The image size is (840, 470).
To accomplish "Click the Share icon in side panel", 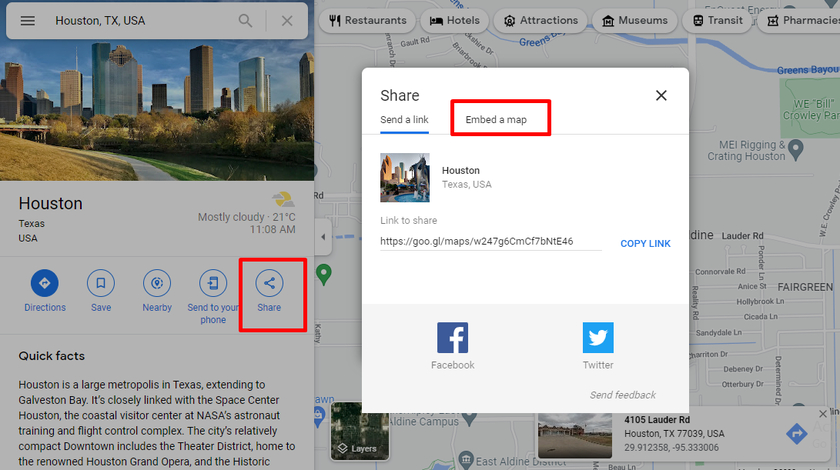I will pyautogui.click(x=269, y=283).
